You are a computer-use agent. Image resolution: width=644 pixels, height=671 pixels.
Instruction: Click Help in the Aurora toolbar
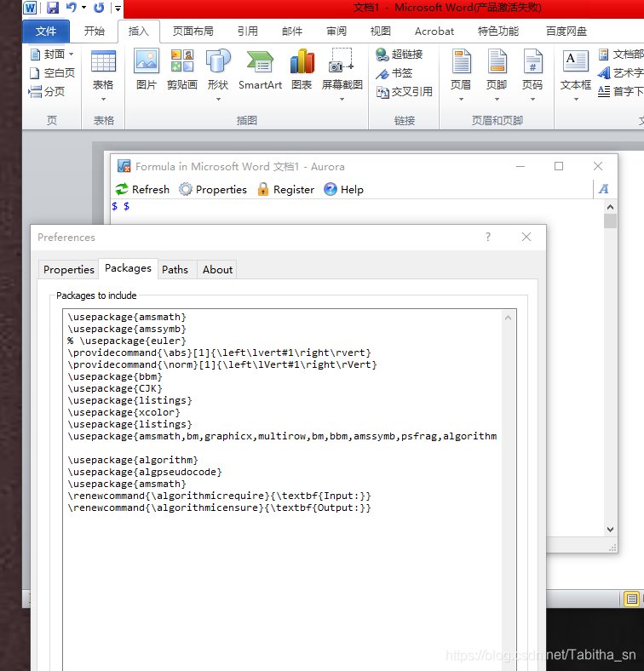[343, 189]
